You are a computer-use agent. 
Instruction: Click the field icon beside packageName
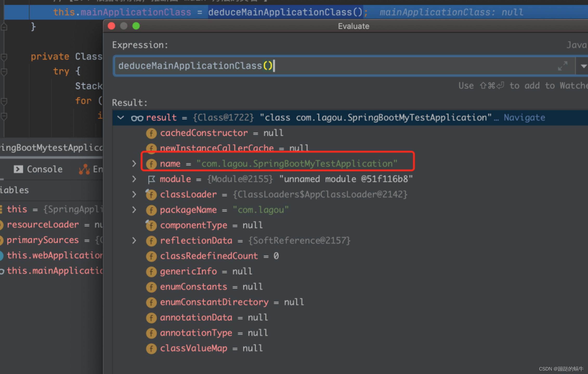[151, 210]
